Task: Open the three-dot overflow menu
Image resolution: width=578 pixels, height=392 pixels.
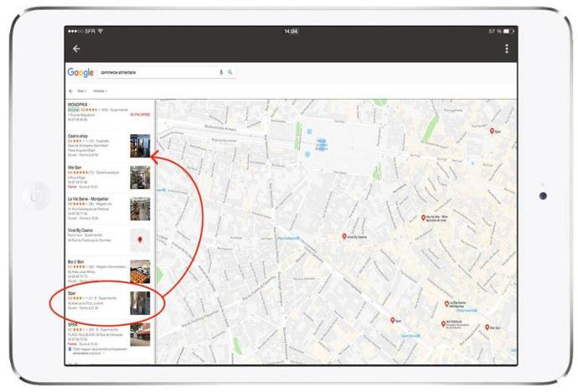Action: click(507, 49)
